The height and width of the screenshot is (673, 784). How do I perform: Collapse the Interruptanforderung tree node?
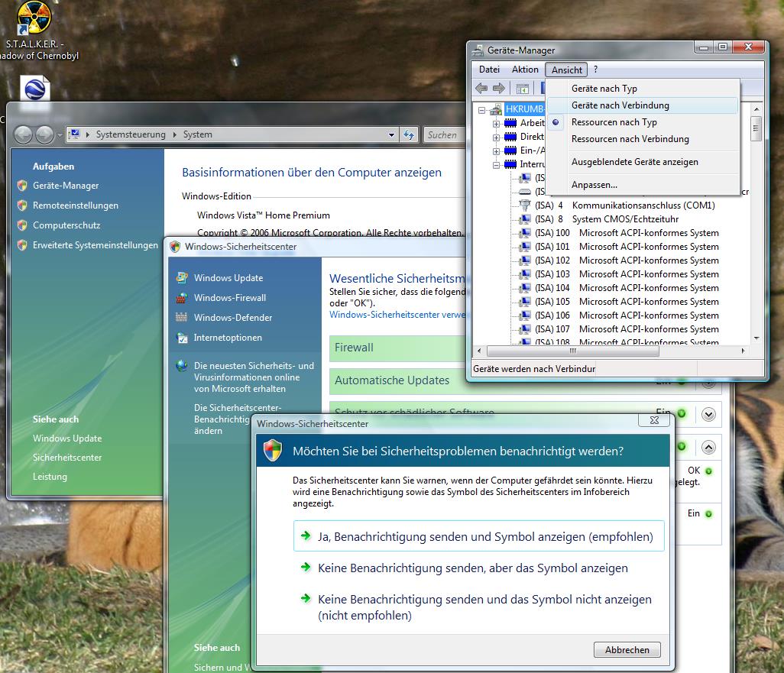point(496,165)
